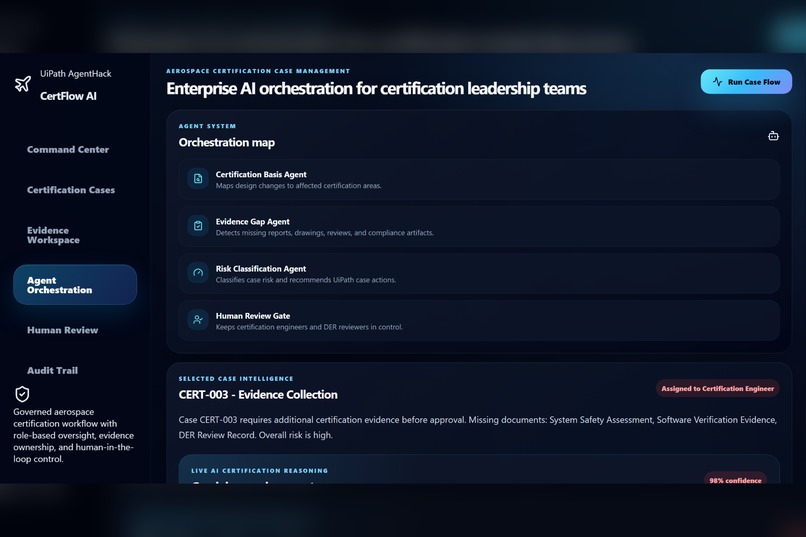Select the Human Review Gate card

tap(479, 321)
